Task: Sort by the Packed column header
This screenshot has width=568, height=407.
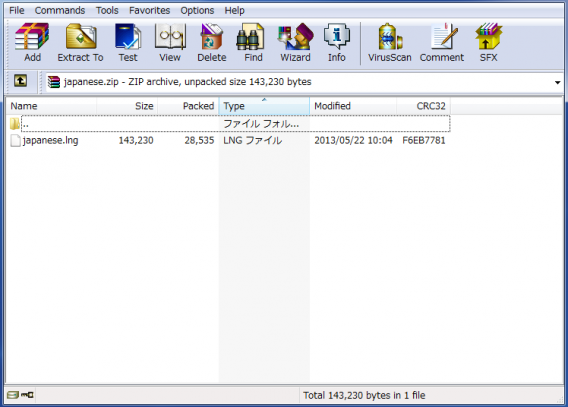Action: coord(188,106)
